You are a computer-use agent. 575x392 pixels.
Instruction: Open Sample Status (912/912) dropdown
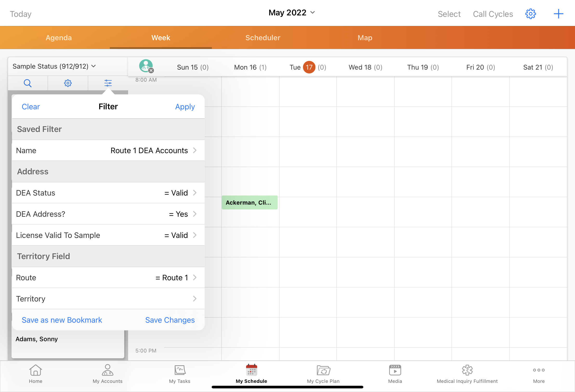54,66
